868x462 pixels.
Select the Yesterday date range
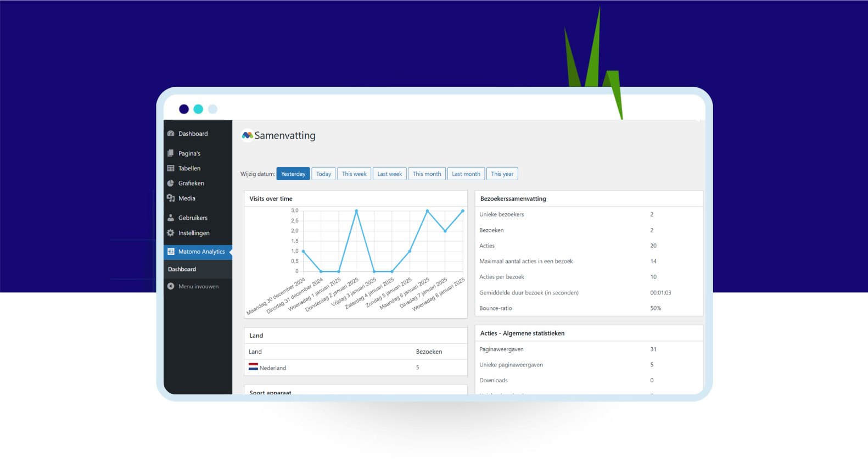293,174
